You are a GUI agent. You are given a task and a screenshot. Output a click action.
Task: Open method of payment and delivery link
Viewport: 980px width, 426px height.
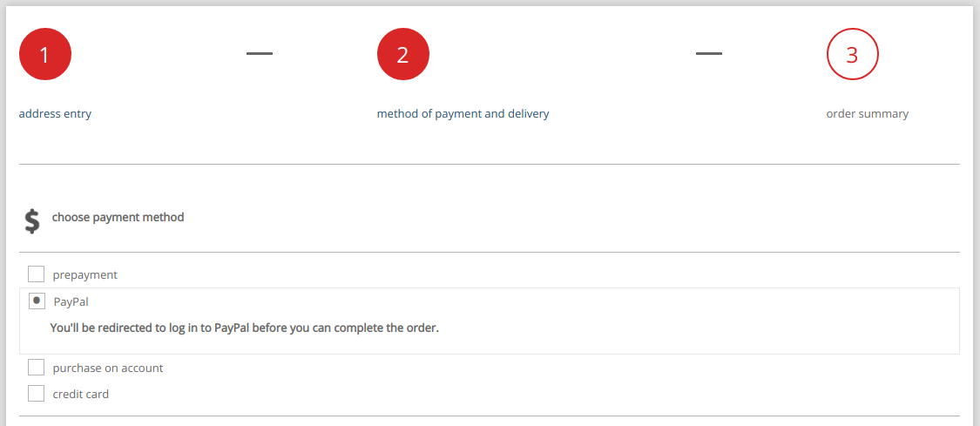[463, 113]
